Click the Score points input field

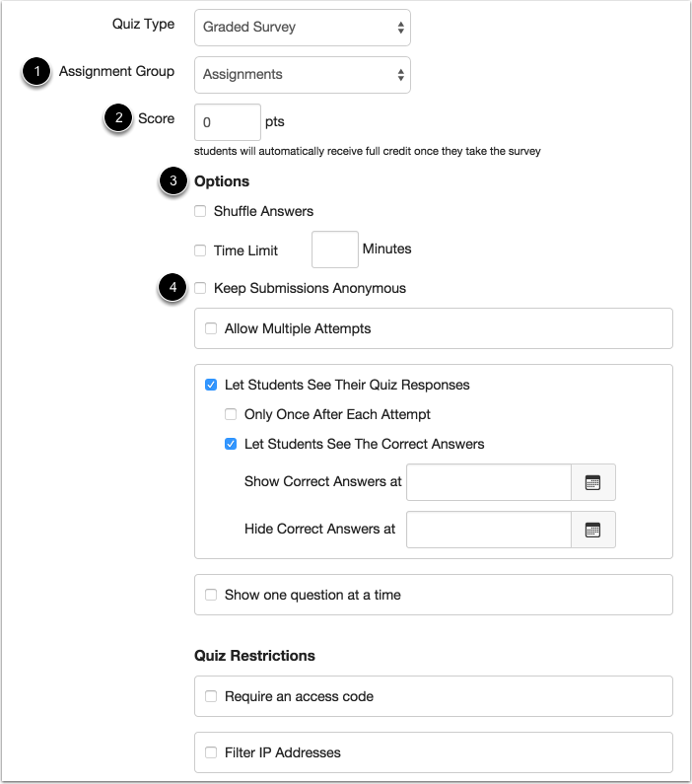[x=228, y=122]
